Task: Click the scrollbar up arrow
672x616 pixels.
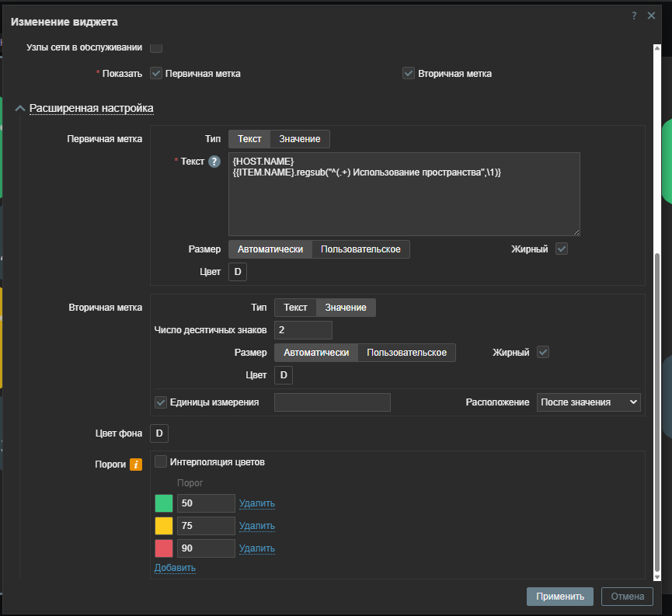Action: click(x=657, y=48)
